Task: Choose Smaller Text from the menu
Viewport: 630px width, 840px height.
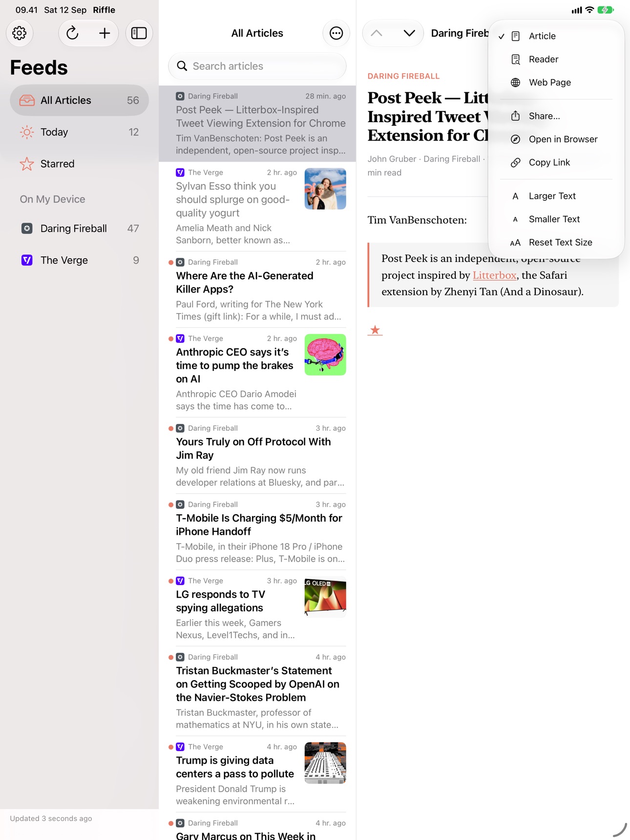Action: pyautogui.click(x=556, y=219)
